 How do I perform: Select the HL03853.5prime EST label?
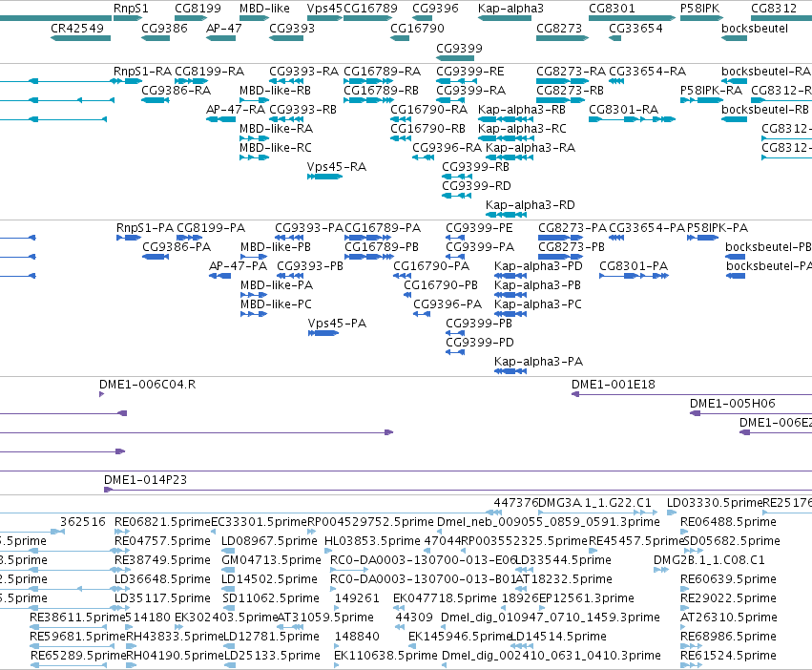pyautogui.click(x=372, y=541)
